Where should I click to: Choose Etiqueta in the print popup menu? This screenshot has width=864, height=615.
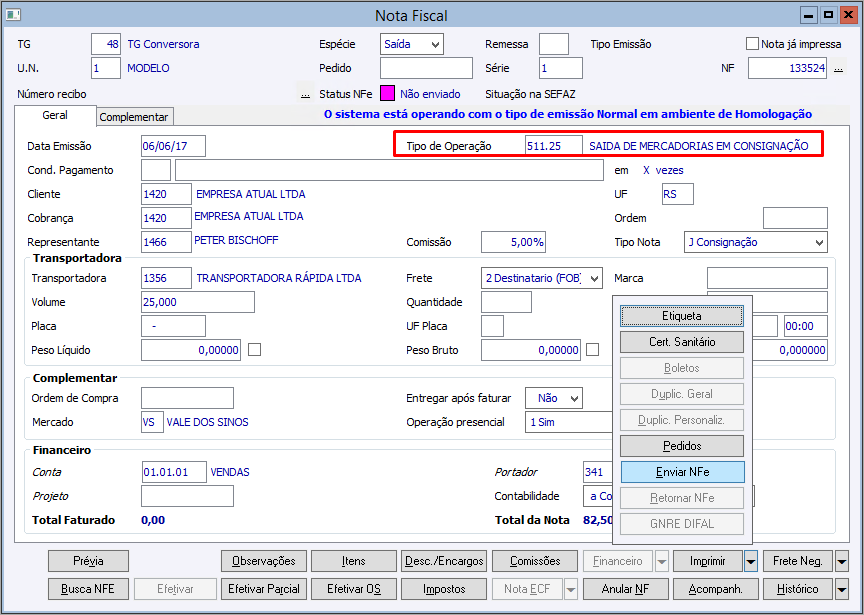[x=682, y=316]
